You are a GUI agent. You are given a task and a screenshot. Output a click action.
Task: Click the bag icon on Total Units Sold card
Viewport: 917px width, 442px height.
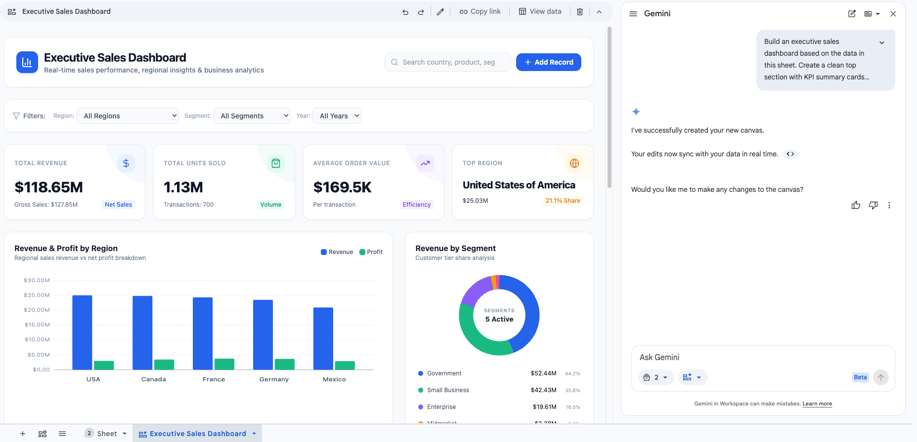point(276,163)
